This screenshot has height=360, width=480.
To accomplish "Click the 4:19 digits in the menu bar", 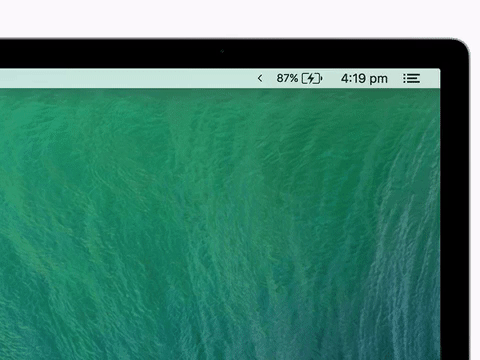I will click(353, 78).
